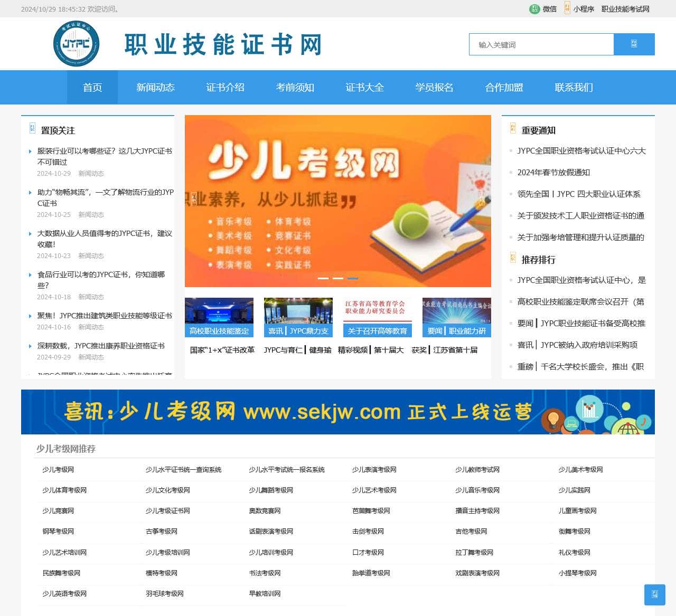Open the 考前须知 navigation menu
The height and width of the screenshot is (616, 676).
295,87
